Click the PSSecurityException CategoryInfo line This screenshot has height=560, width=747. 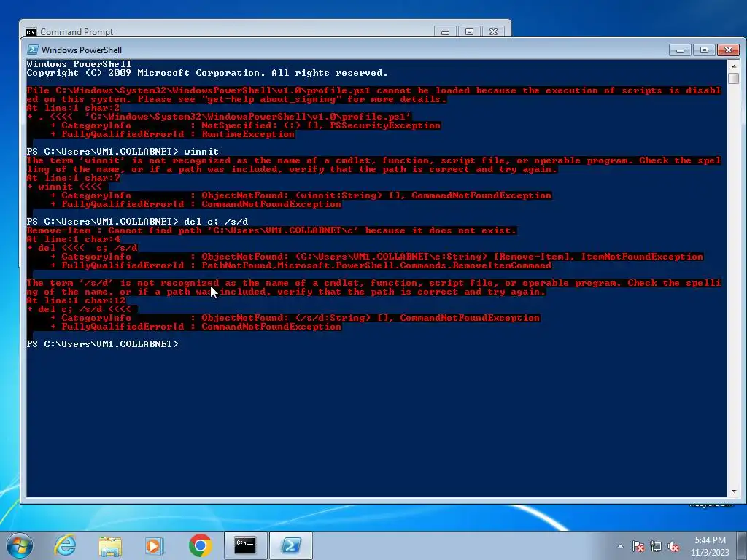coord(245,125)
